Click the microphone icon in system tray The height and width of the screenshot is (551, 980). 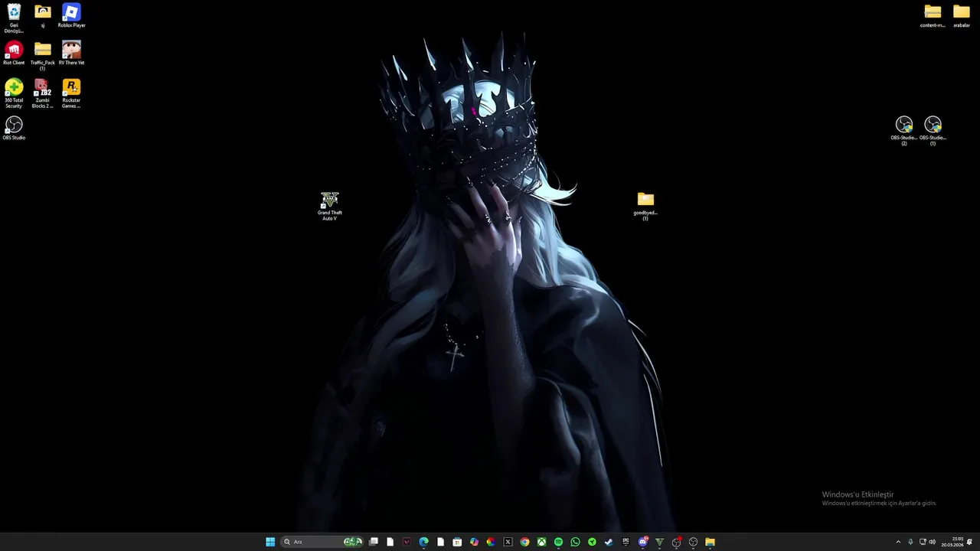[910, 542]
